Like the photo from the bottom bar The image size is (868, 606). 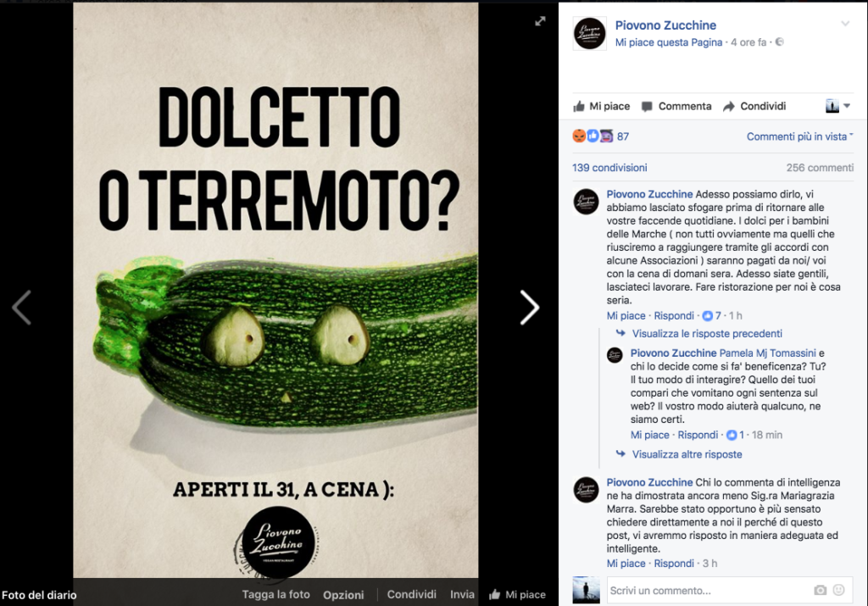[518, 594]
